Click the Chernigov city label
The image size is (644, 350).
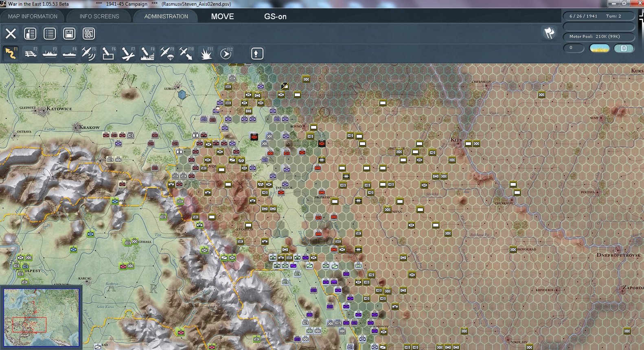pos(482,82)
